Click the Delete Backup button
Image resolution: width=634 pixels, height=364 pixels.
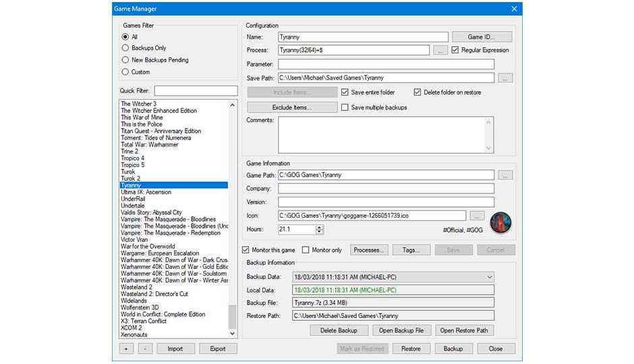click(339, 330)
